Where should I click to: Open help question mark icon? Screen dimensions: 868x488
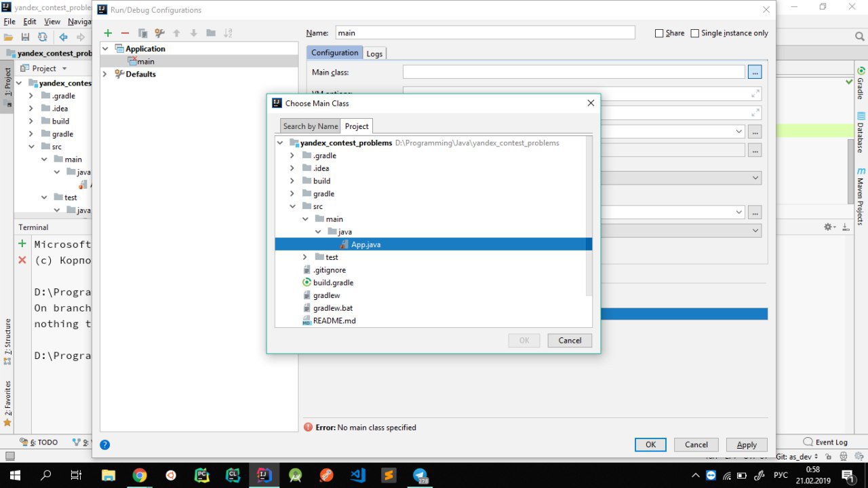(105, 445)
